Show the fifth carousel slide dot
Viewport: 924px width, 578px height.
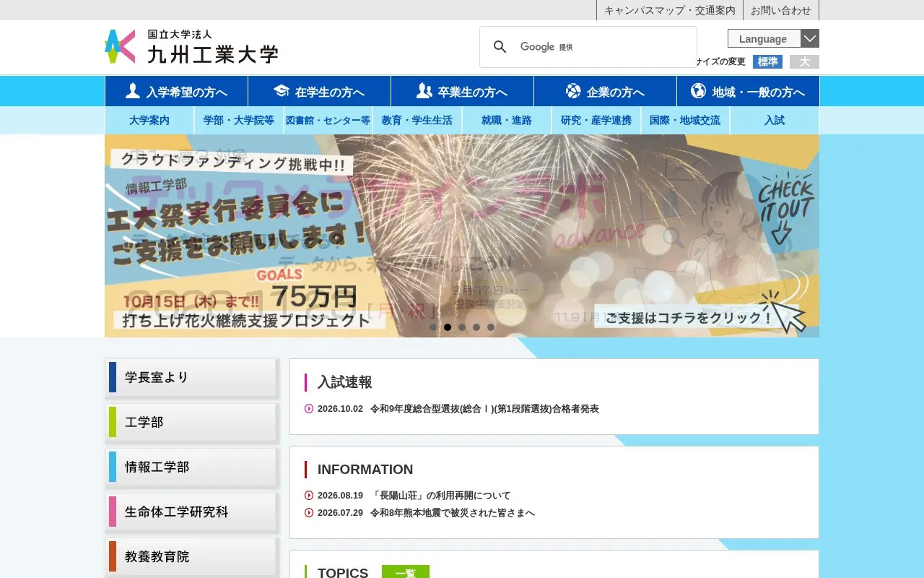coord(491,327)
